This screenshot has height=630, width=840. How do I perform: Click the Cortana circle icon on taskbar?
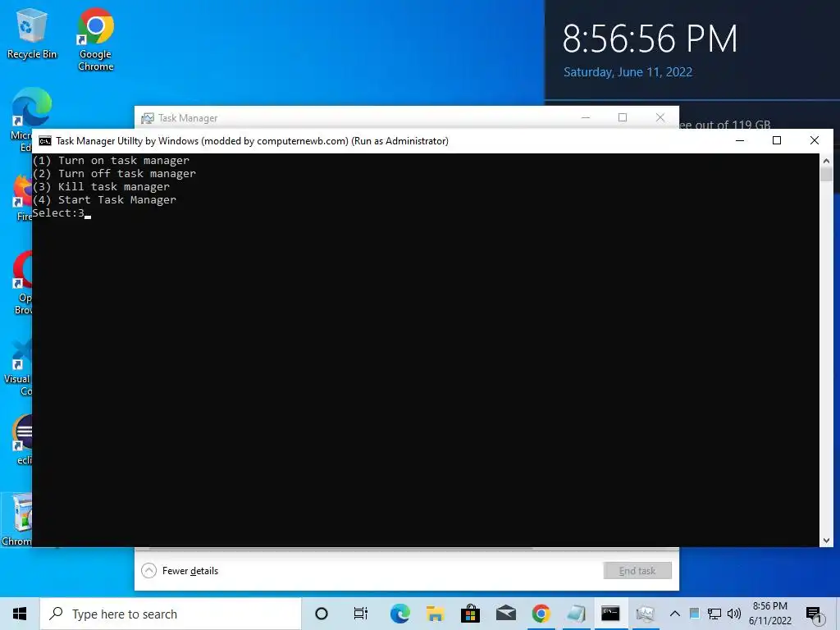(322, 614)
